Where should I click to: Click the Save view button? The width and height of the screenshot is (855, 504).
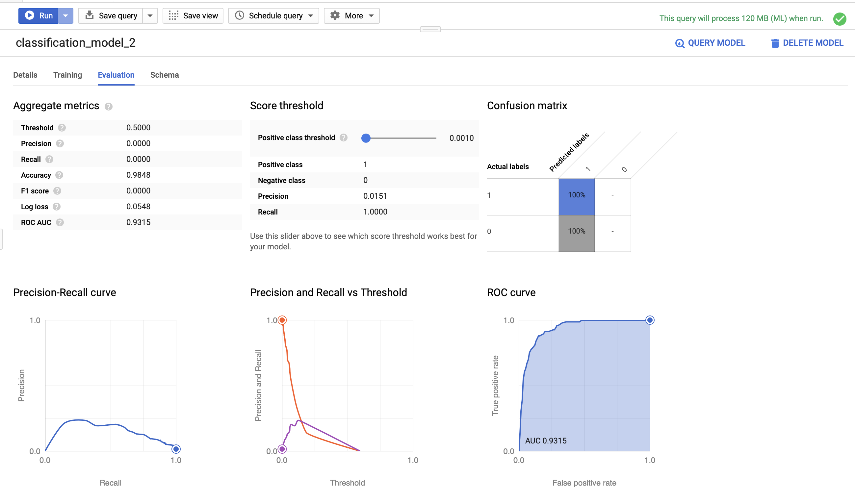(193, 15)
